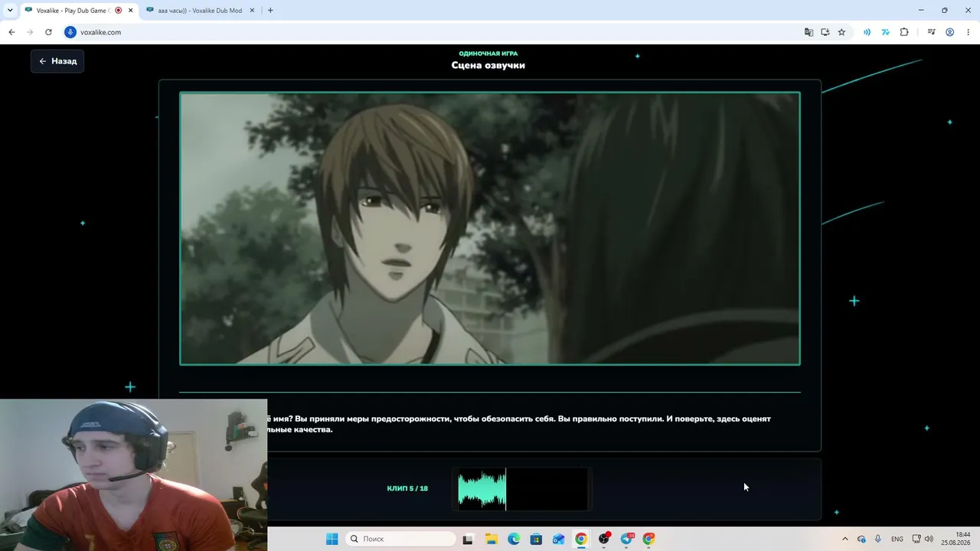
Task: Click the microphone icon in the address bar
Action: tap(70, 32)
